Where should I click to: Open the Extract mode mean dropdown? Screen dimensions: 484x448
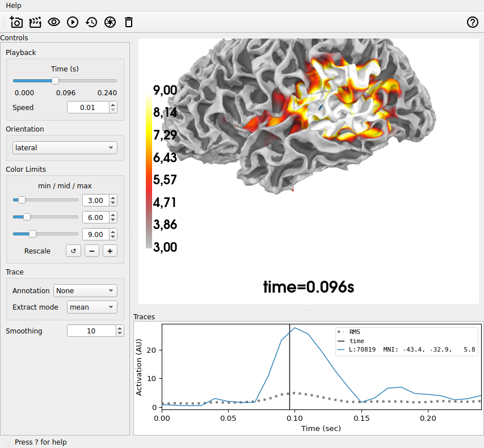pos(92,307)
